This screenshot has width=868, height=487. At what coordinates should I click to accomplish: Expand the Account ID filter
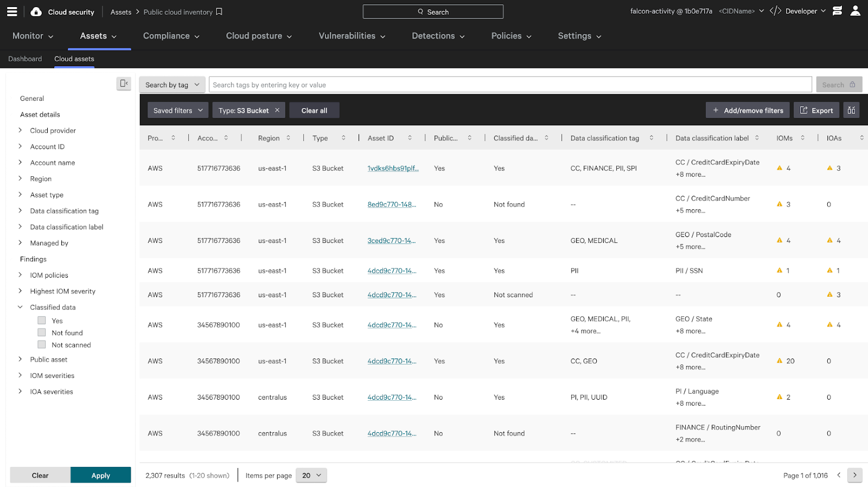click(20, 146)
